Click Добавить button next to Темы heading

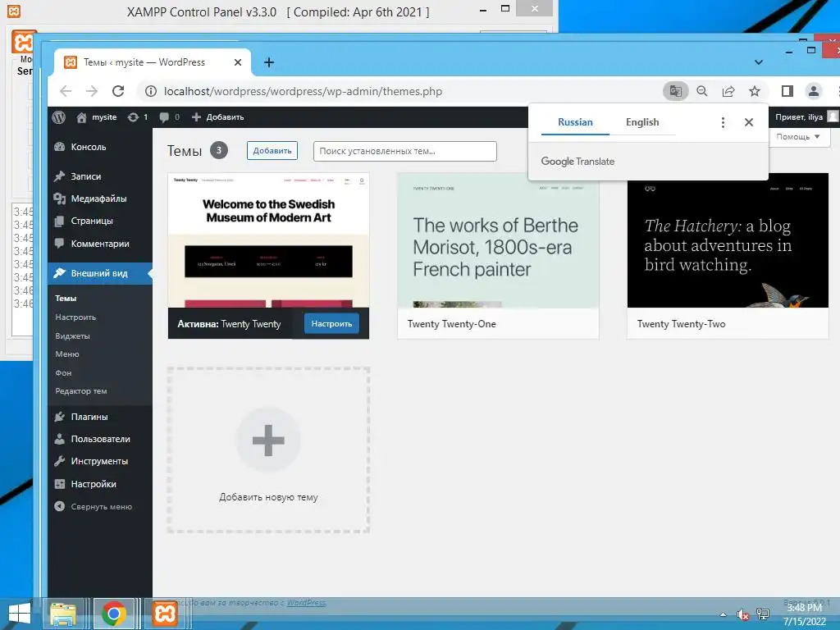[x=272, y=151]
